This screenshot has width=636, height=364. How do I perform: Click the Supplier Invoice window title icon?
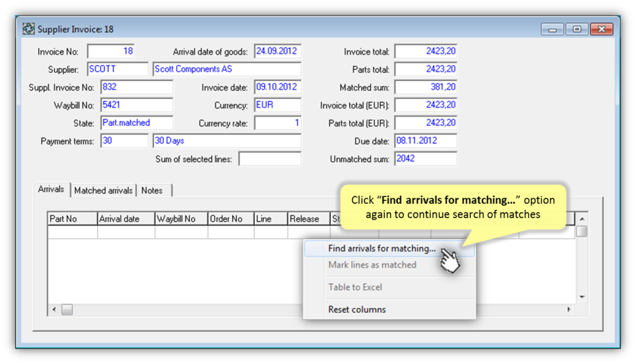pyautogui.click(x=29, y=29)
